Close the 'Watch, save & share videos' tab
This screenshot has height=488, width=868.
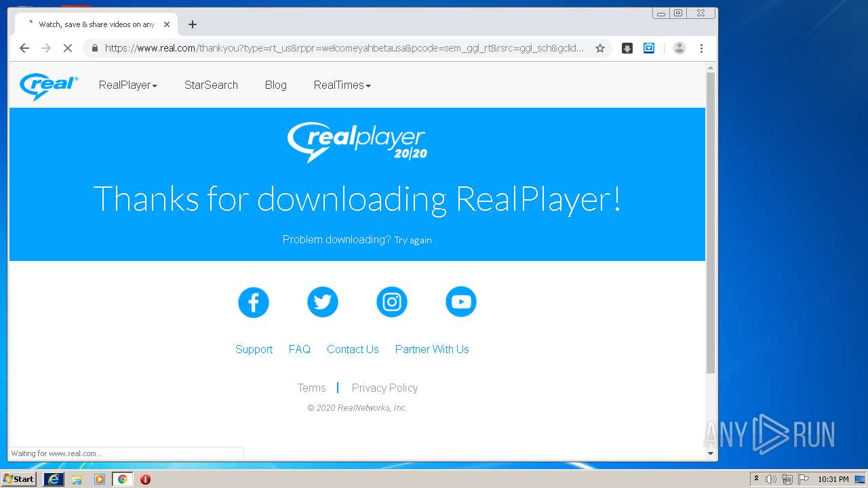click(x=167, y=24)
